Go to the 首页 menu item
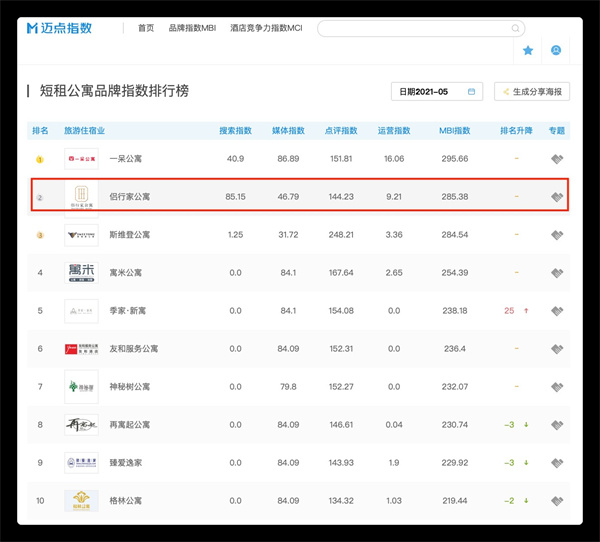 point(146,29)
